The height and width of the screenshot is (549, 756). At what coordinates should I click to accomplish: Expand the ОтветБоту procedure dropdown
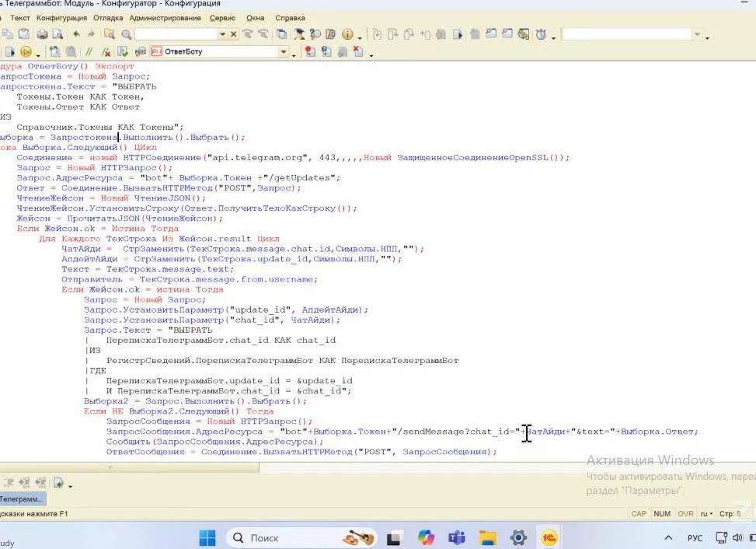[x=284, y=52]
